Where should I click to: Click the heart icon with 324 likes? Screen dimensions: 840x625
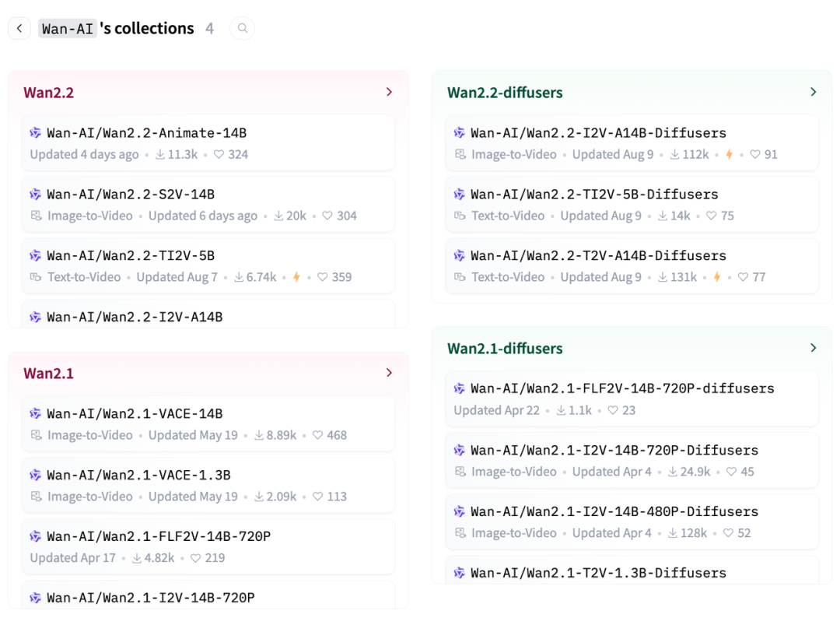pyautogui.click(x=219, y=154)
